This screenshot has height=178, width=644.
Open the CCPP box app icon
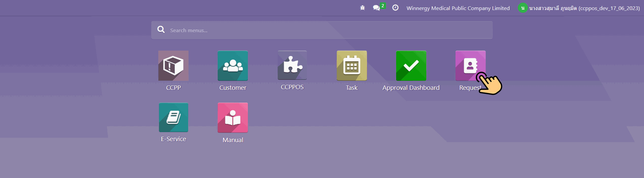click(x=173, y=66)
